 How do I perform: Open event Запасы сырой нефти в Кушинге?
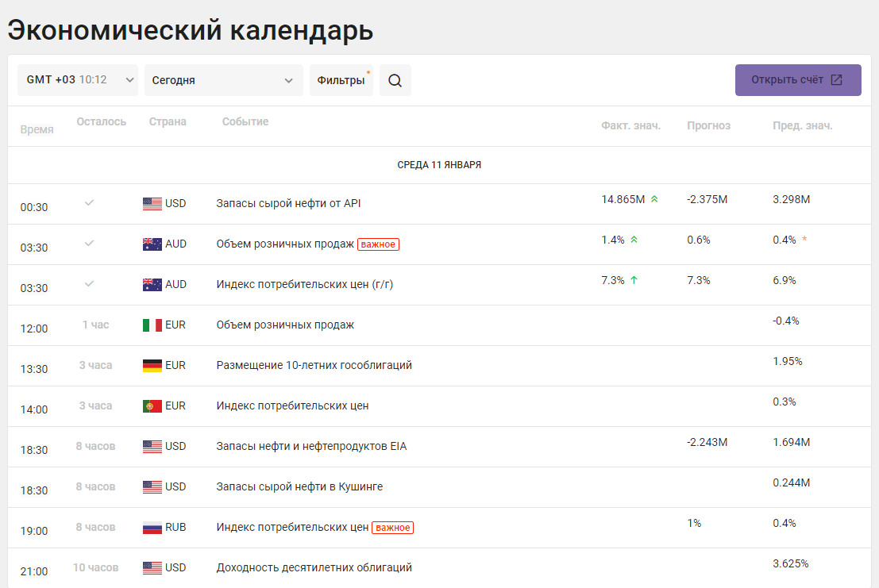[299, 486]
